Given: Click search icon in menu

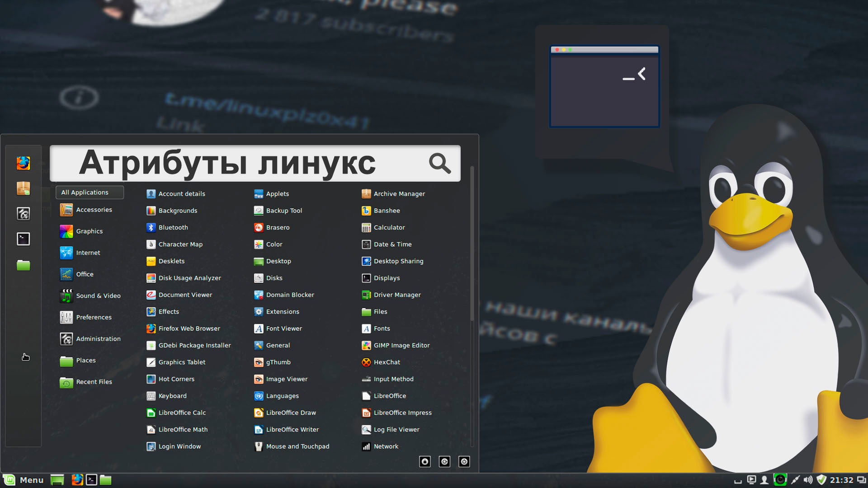Looking at the screenshot, I should coord(441,164).
